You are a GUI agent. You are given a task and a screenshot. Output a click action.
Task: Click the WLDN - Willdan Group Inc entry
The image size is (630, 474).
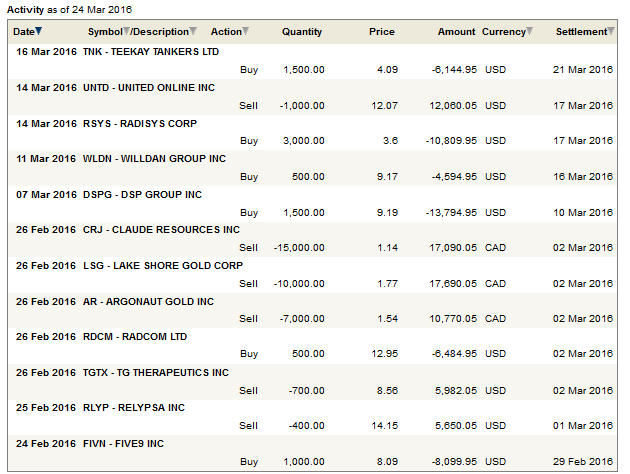154,159
